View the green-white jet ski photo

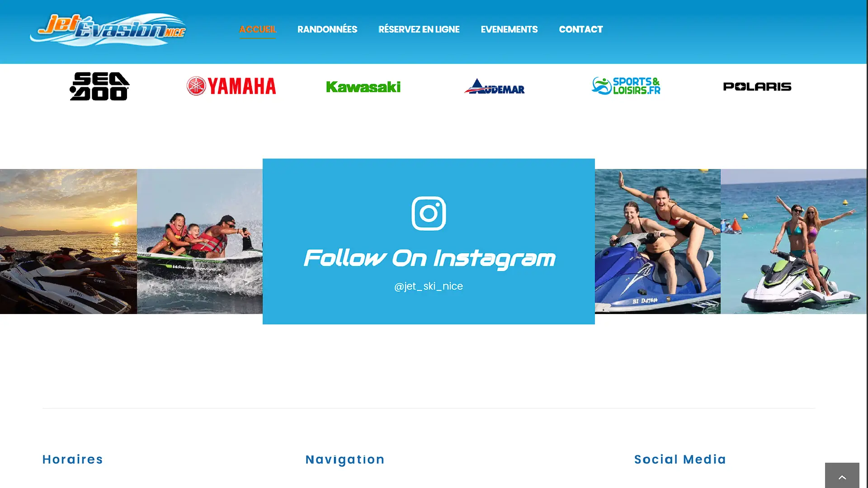click(x=793, y=241)
